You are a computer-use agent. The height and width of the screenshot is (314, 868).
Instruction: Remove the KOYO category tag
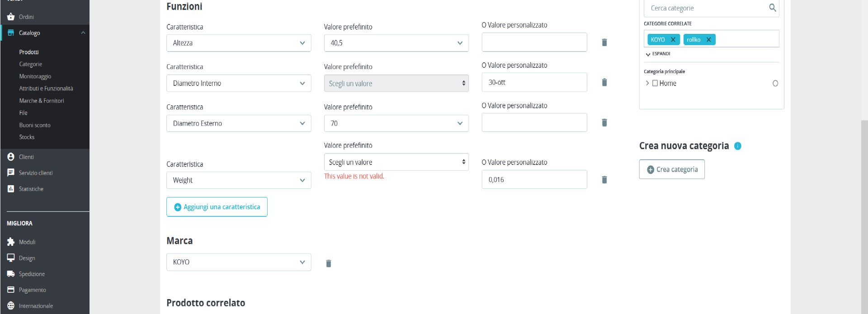point(673,40)
